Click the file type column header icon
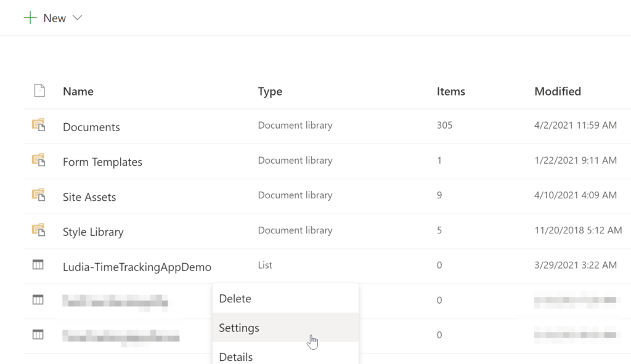The image size is (631, 364). pyautogui.click(x=39, y=91)
